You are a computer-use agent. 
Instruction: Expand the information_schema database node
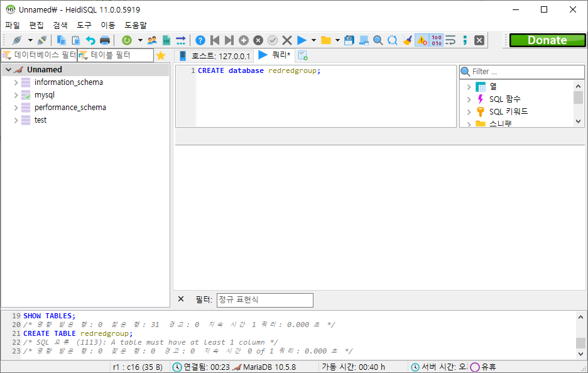point(16,82)
